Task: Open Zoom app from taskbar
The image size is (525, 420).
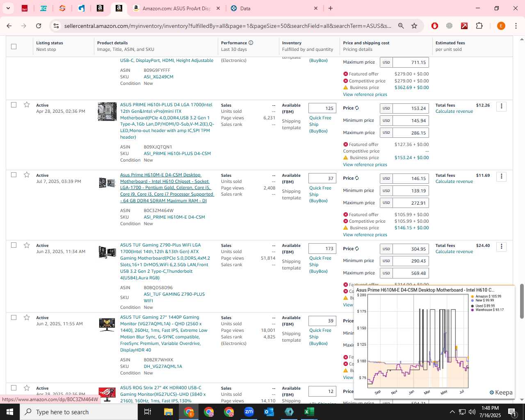Action: pyautogui.click(x=249, y=412)
